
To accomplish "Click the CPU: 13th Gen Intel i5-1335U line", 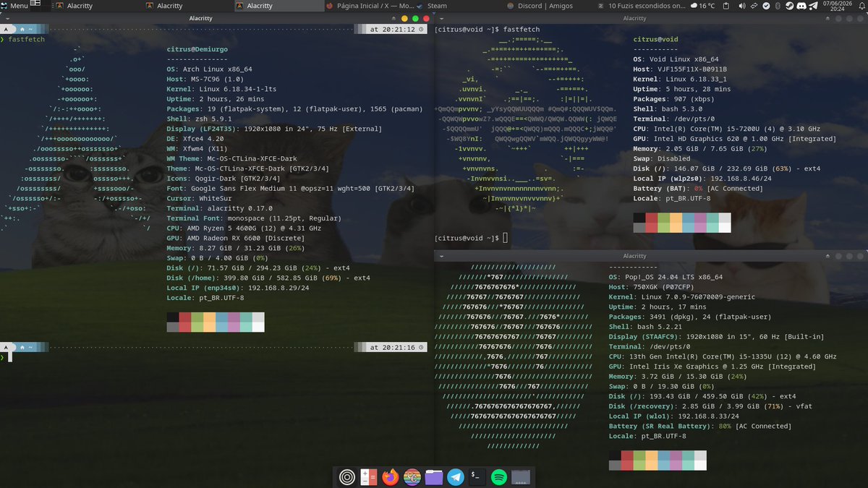I will [x=723, y=356].
